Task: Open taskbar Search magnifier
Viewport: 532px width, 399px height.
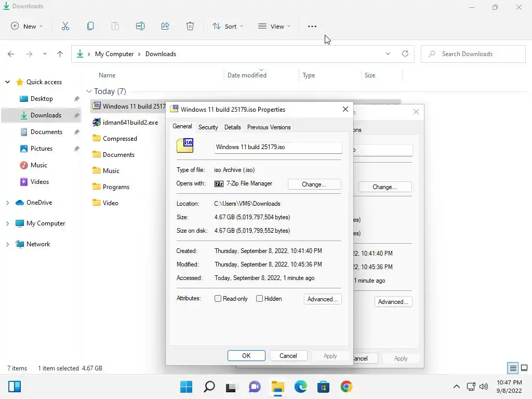Action: click(209, 387)
